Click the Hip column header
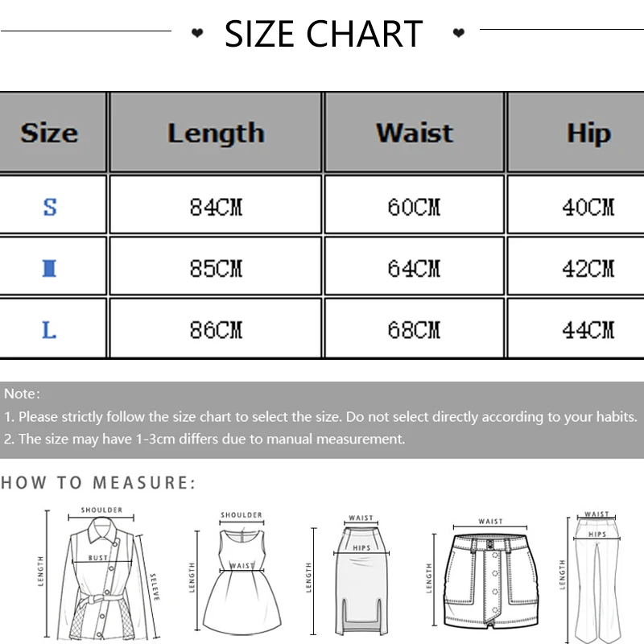644x644 pixels. click(588, 133)
